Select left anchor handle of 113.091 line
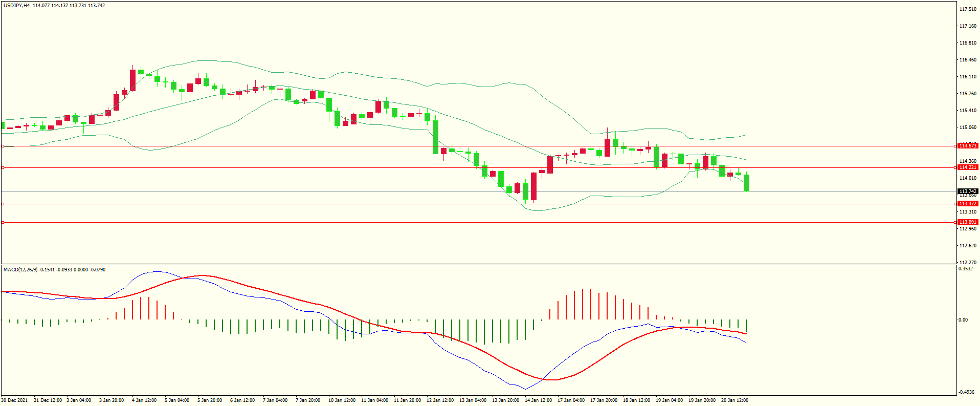Viewport: 980px width, 406px height. (3, 222)
